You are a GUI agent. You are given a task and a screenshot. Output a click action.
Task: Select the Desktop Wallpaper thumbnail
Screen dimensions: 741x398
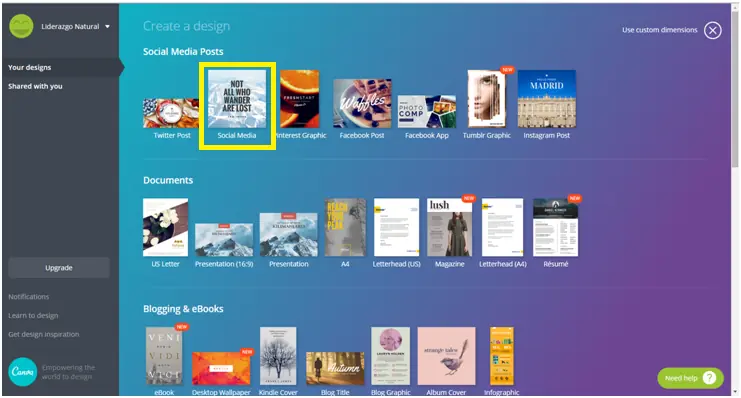click(221, 368)
